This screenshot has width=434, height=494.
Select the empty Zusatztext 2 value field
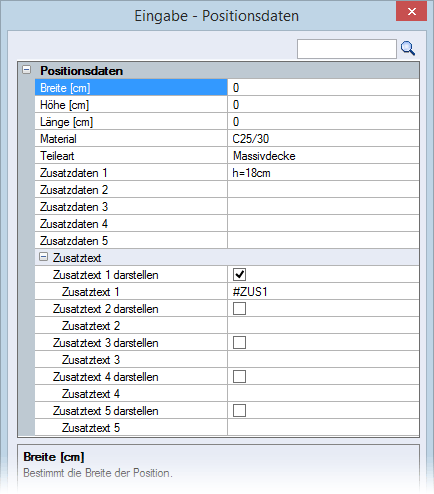(323, 326)
